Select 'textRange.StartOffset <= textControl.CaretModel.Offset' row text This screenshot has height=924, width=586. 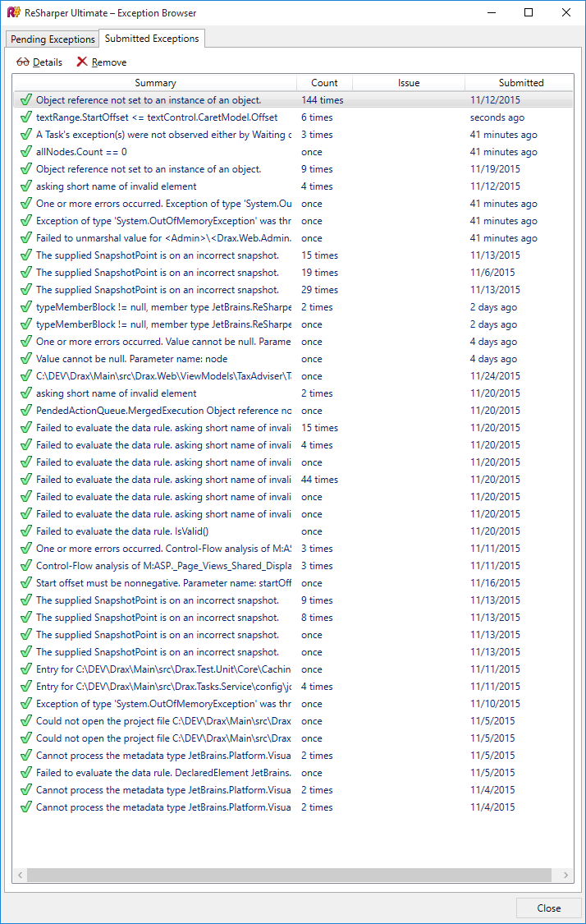[x=157, y=117]
